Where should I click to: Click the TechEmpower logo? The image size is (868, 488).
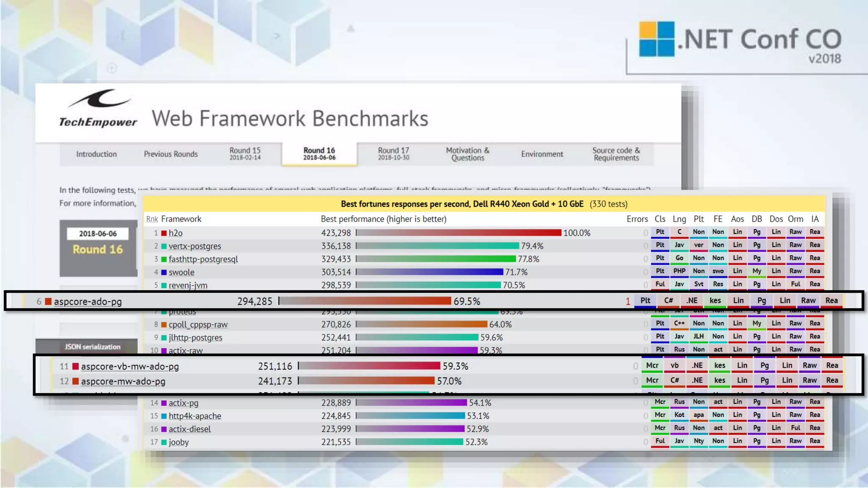pyautogui.click(x=98, y=108)
